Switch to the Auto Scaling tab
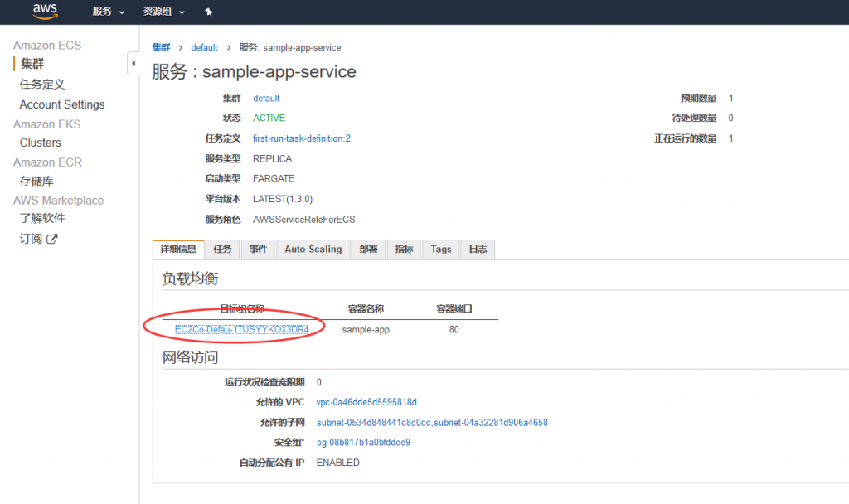 [x=313, y=250]
